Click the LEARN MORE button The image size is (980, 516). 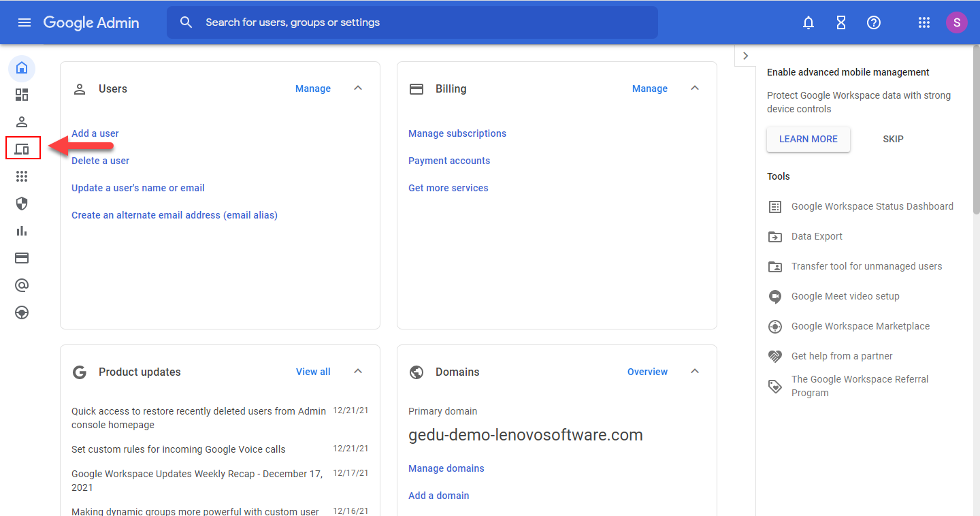808,139
